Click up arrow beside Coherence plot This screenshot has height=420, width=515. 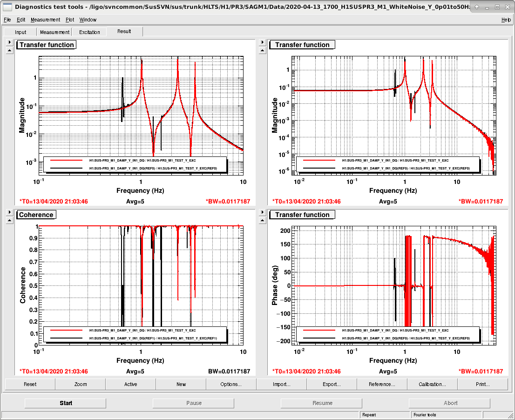[9, 221]
